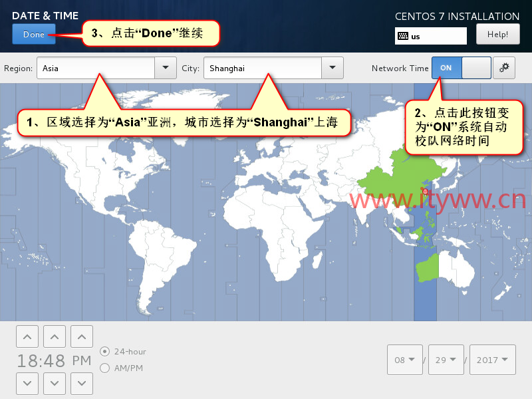Select the AM/PM radio button
Viewport: 532px width, 399px height.
[x=105, y=368]
